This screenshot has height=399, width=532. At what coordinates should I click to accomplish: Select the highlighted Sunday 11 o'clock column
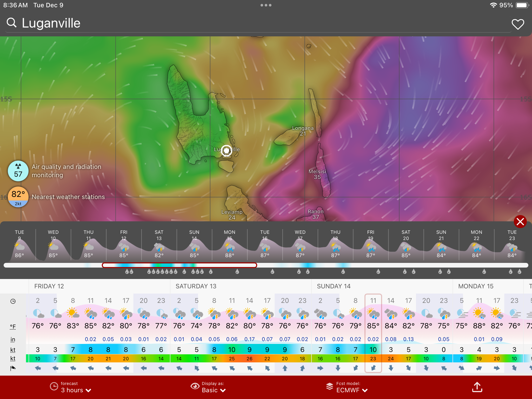373,333
